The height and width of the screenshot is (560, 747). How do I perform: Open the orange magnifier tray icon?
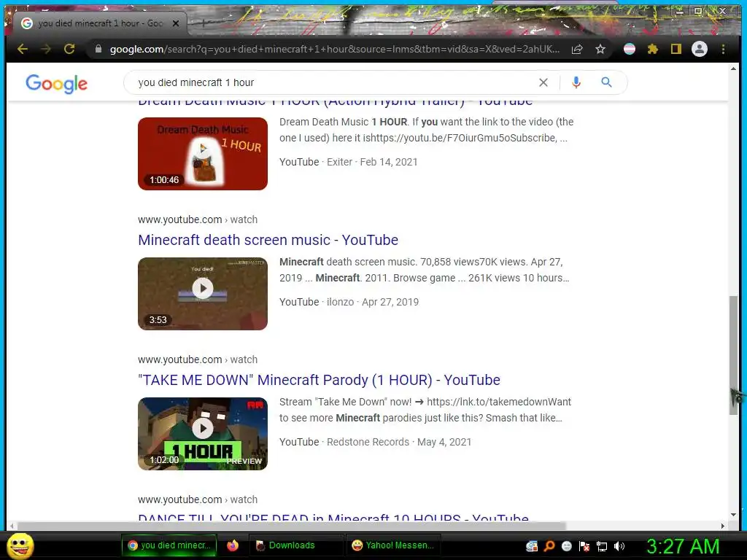click(x=549, y=546)
